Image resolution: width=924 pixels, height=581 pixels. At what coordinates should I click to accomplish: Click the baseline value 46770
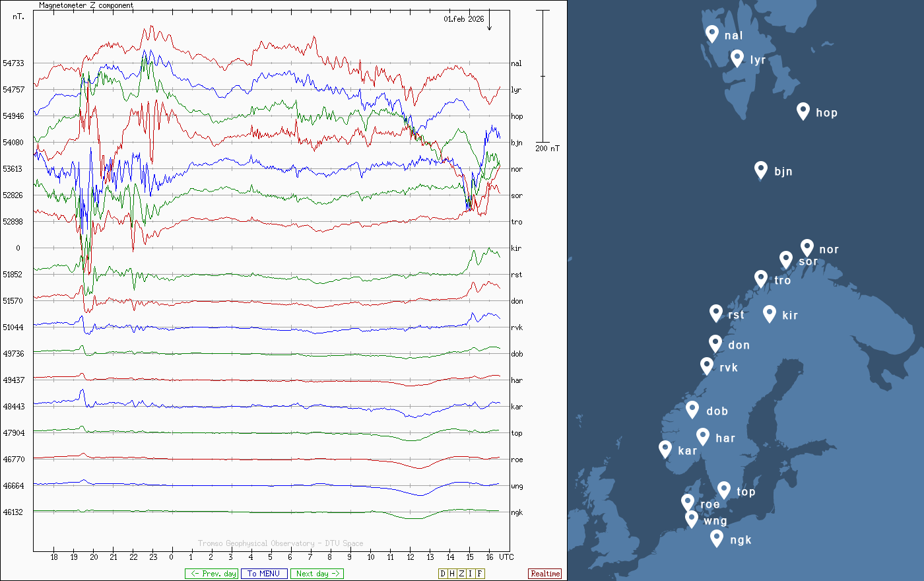pyautogui.click(x=13, y=460)
